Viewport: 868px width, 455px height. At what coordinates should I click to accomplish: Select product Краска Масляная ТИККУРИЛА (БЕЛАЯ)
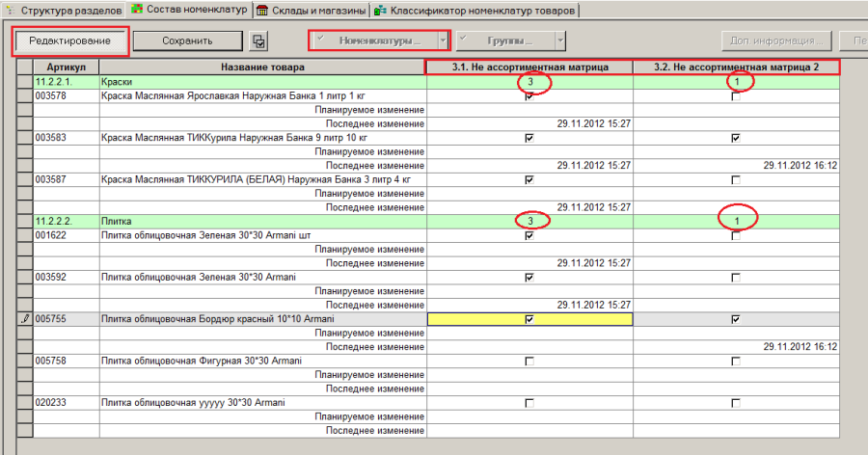[x=263, y=179]
